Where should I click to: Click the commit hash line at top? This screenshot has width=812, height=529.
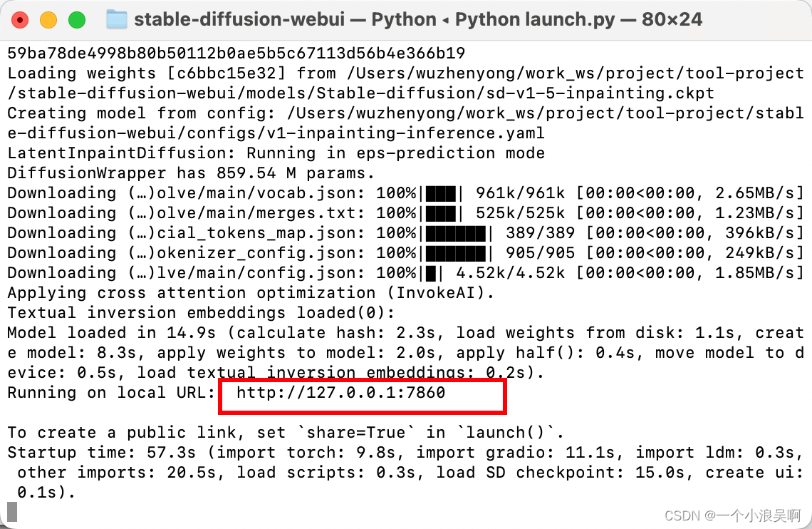[x=236, y=53]
